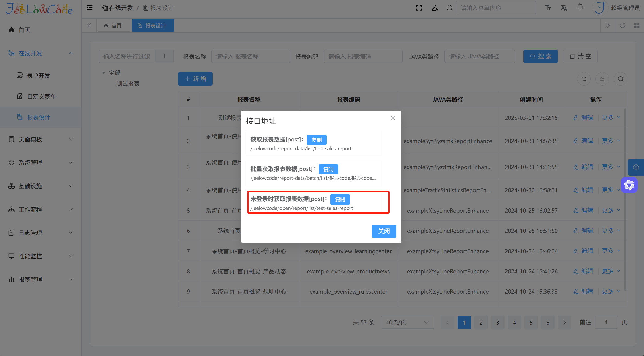
Task: Click the font size icon in header
Action: click(x=548, y=8)
